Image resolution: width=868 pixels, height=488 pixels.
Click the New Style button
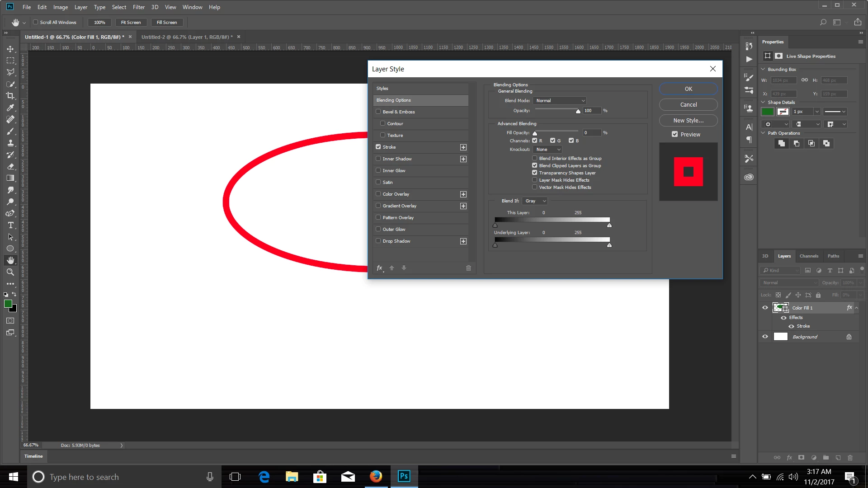click(688, 121)
